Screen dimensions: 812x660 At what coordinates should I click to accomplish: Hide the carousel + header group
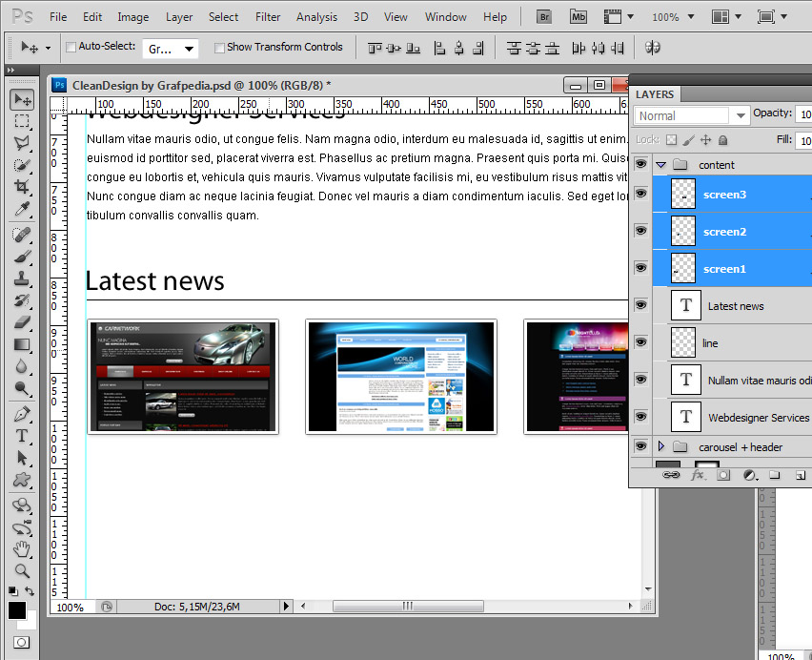pyautogui.click(x=641, y=446)
